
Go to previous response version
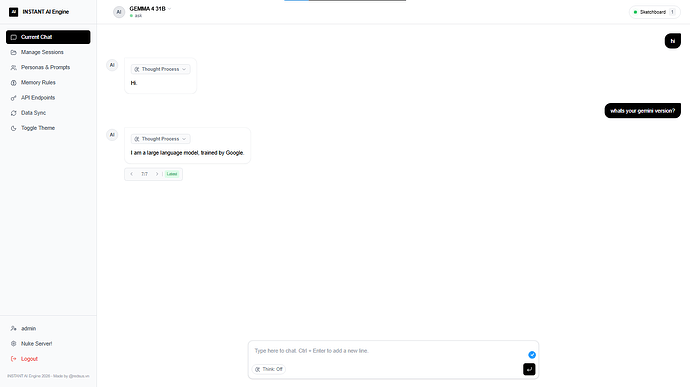click(132, 174)
